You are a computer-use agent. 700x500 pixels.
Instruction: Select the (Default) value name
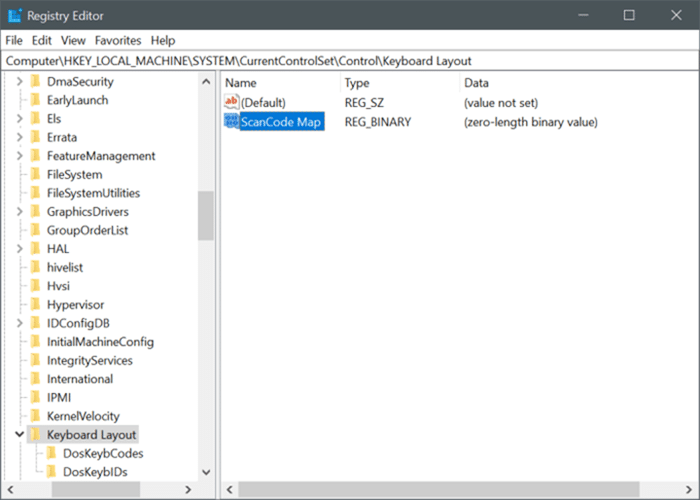[263, 103]
